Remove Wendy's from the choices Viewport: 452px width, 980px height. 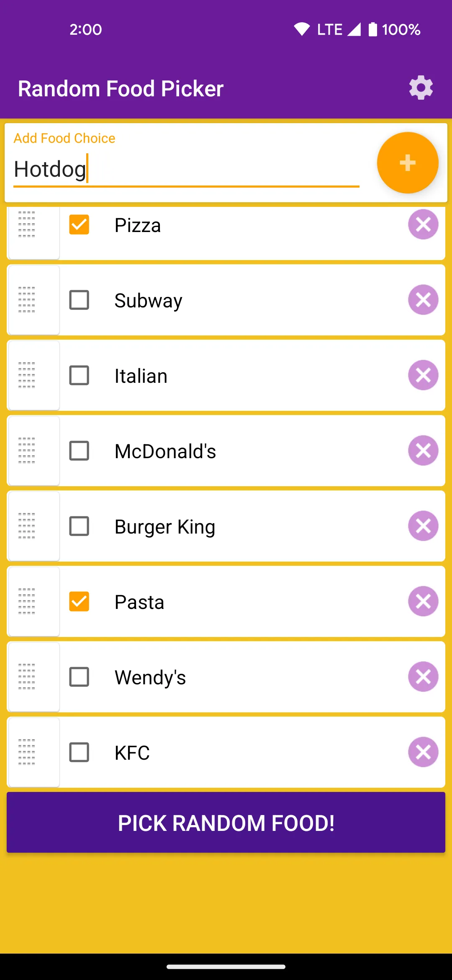pos(423,677)
